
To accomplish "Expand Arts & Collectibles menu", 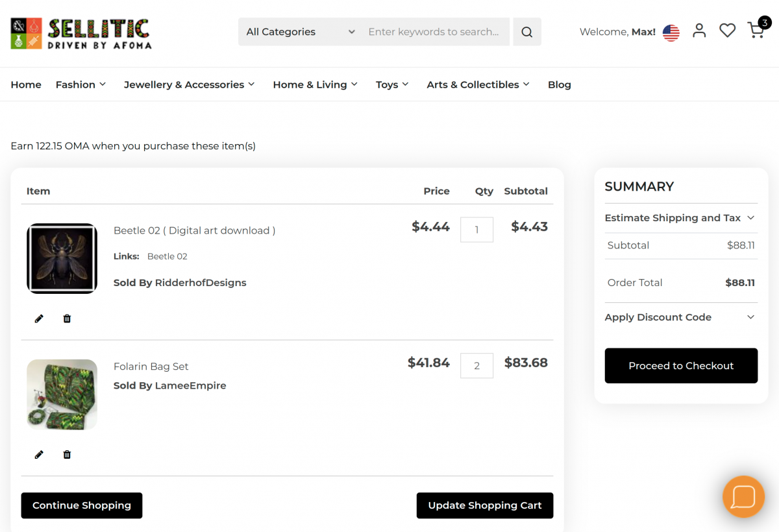I will (478, 84).
